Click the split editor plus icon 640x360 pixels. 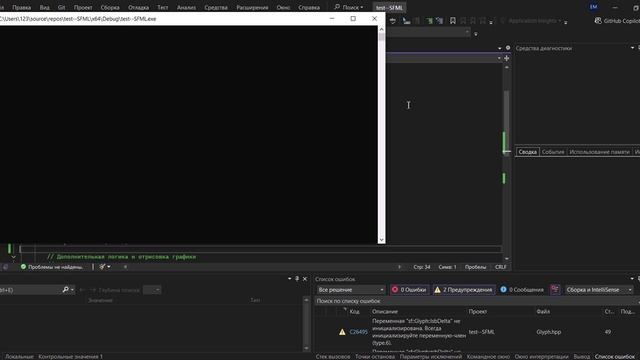tap(507, 58)
